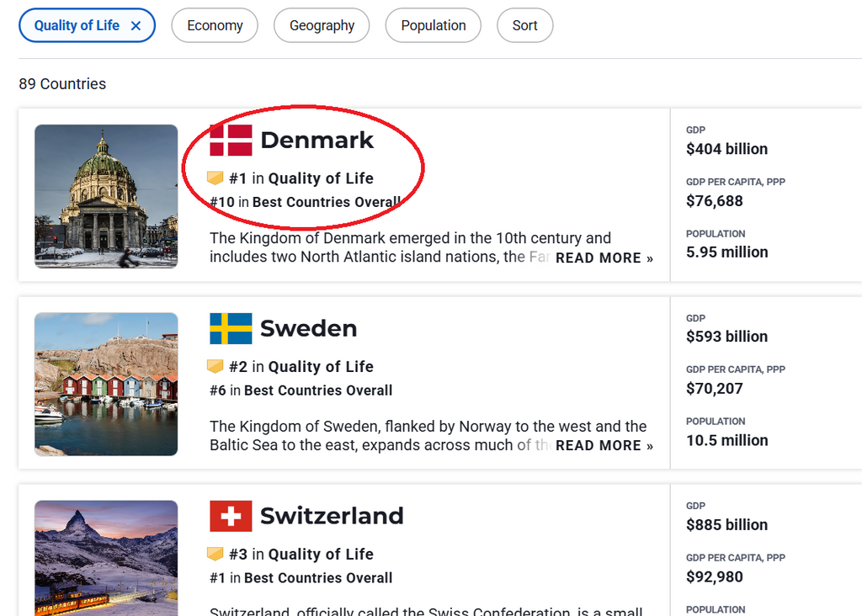Open the Economy filter
862x616 pixels.
point(215,26)
